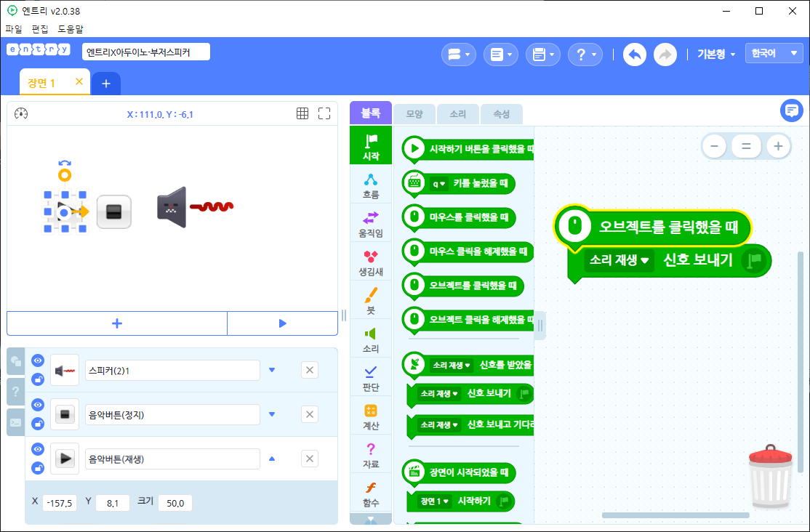Open the print/block document dropdown
The height and width of the screenshot is (532, 810).
(501, 55)
